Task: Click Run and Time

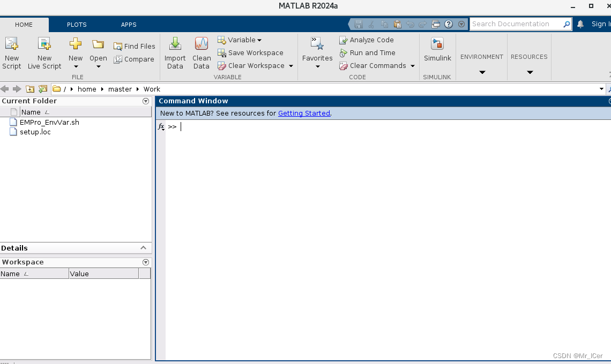Action: (367, 53)
